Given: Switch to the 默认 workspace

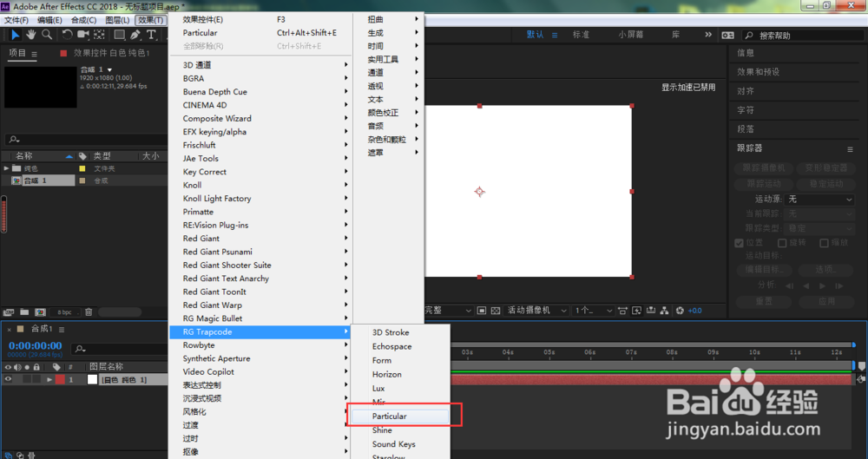Looking at the screenshot, I should click(535, 35).
